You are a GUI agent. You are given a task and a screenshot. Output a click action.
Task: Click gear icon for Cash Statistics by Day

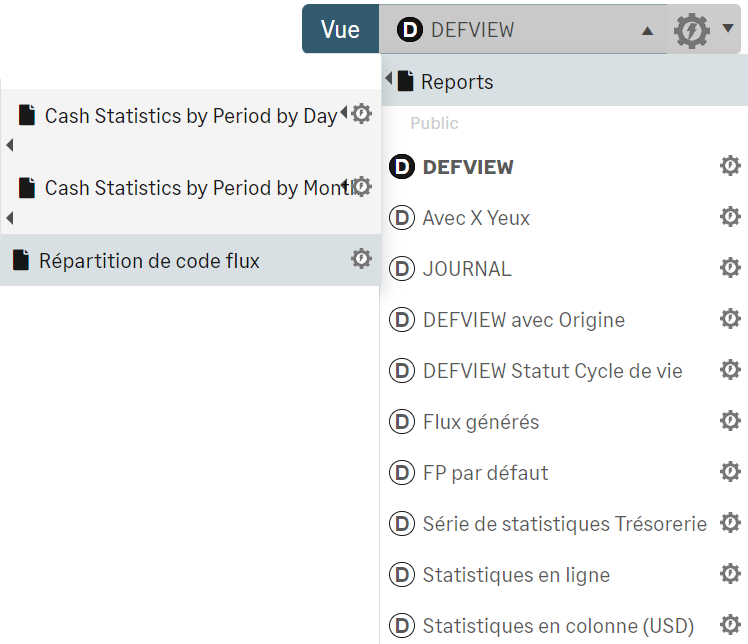(362, 114)
